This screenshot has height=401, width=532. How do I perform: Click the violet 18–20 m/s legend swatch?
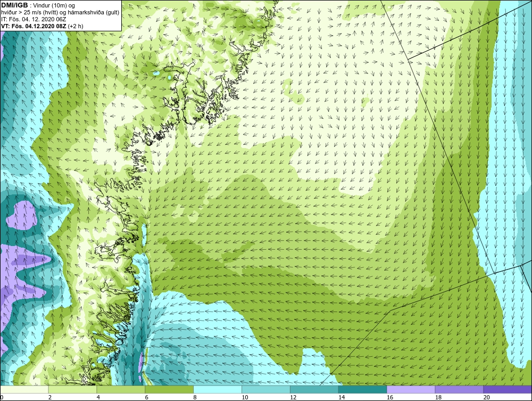(459, 389)
